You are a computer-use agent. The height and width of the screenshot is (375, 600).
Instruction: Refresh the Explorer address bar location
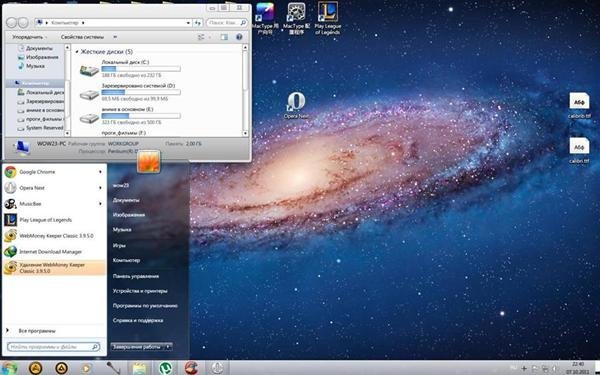[198, 23]
